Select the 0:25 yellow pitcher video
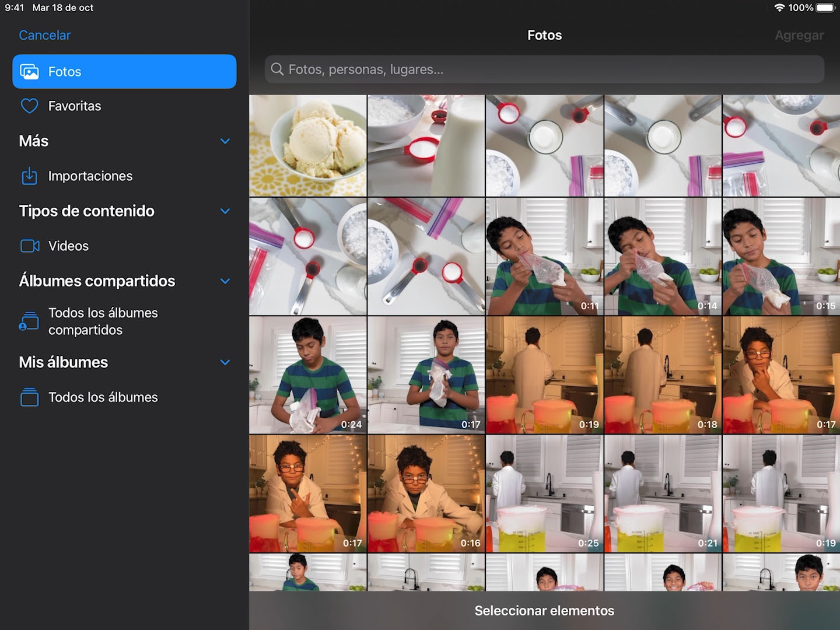Image resolution: width=840 pixels, height=630 pixels. [x=544, y=494]
